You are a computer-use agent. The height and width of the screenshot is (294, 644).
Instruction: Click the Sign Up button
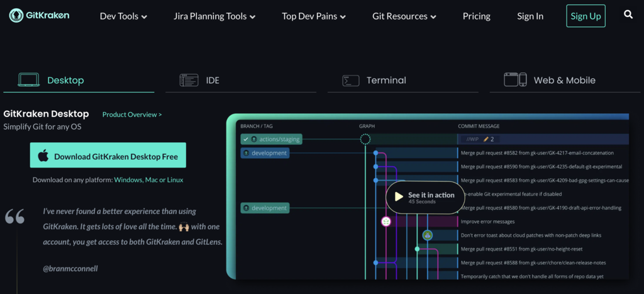586,16
